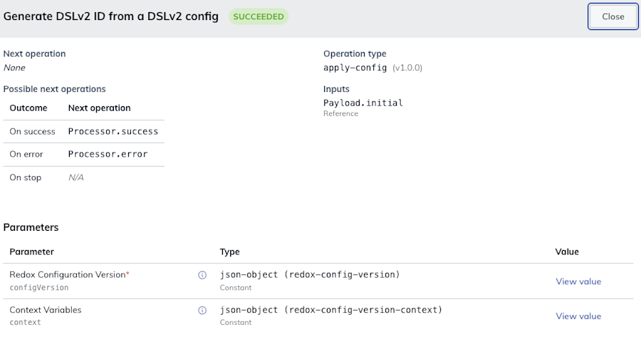
Task: Click the Outcome column header
Action: [x=28, y=108]
